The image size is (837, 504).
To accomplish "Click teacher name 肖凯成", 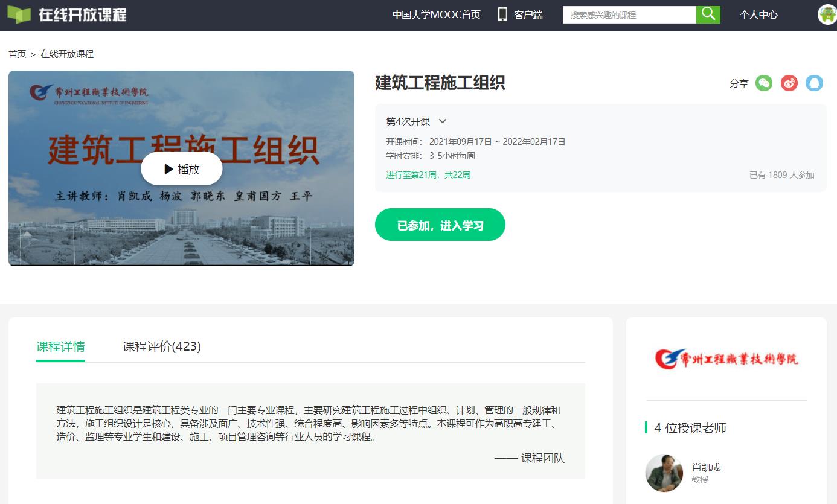I will coord(706,467).
